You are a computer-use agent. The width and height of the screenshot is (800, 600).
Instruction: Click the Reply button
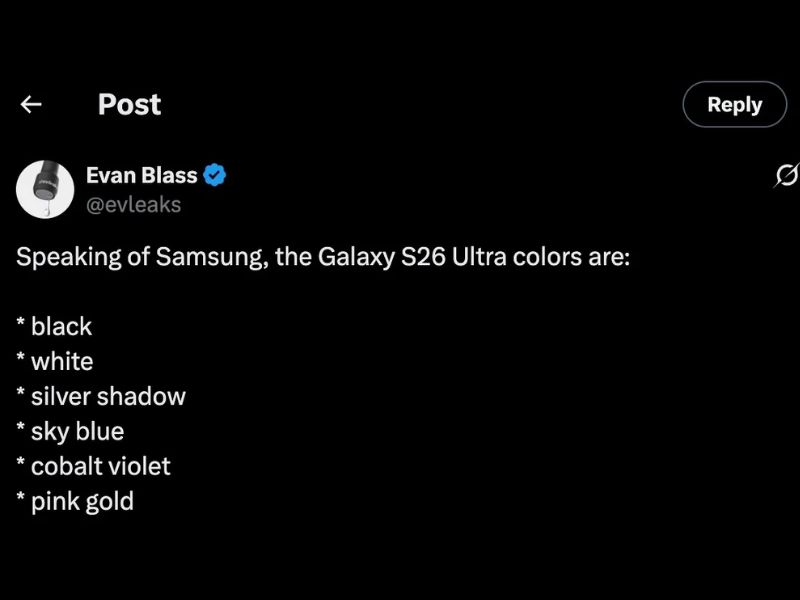pos(734,104)
